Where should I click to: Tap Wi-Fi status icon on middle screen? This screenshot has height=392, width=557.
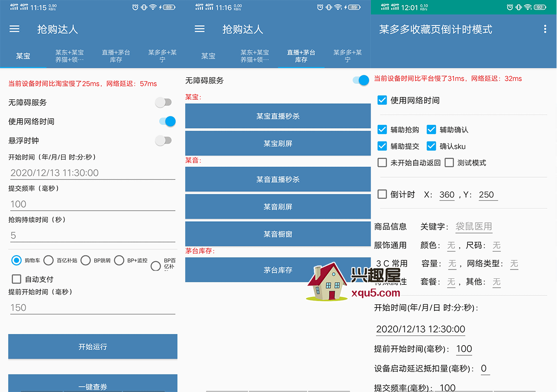(338, 7)
